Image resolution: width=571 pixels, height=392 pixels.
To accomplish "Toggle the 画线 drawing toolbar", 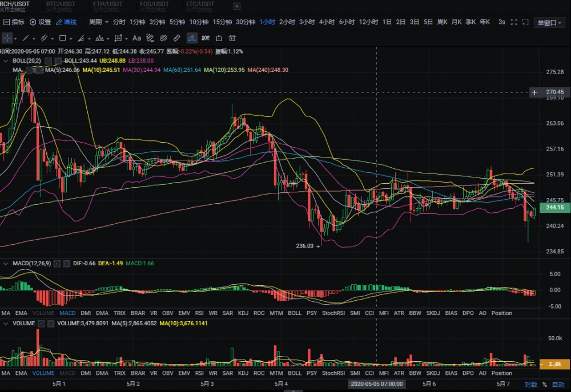I will click(66, 22).
